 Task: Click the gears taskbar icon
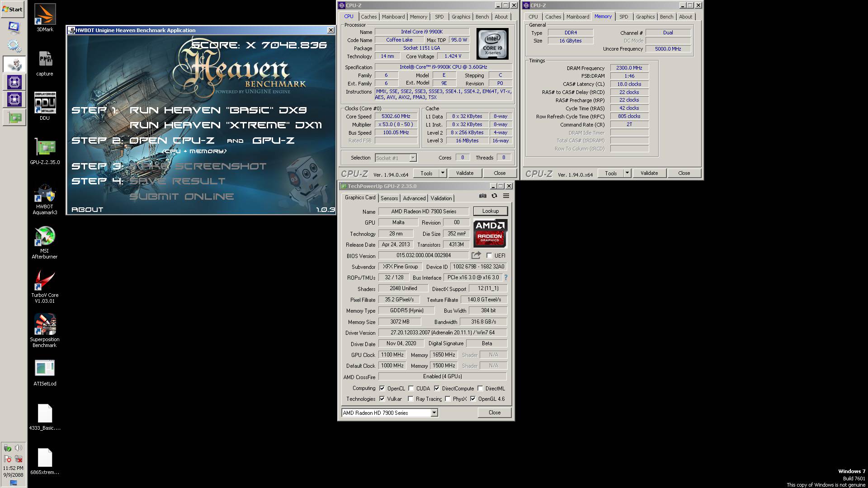click(x=14, y=46)
